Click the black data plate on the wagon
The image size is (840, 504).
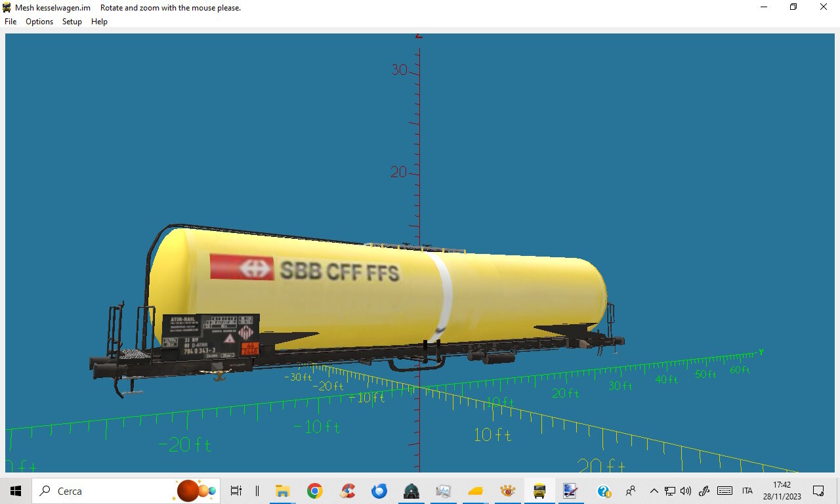(x=211, y=335)
